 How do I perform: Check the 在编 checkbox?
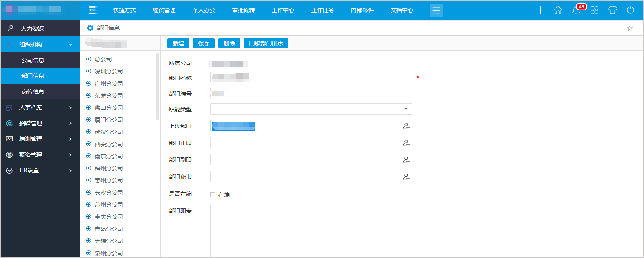213,195
